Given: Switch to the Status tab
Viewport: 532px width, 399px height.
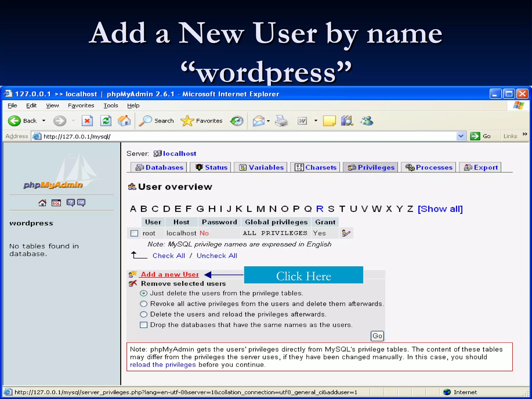Looking at the screenshot, I should 210,167.
